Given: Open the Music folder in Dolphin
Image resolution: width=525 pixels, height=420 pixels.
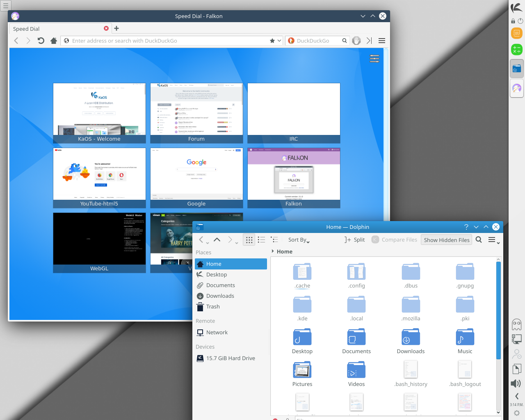Looking at the screenshot, I should tap(465, 341).
